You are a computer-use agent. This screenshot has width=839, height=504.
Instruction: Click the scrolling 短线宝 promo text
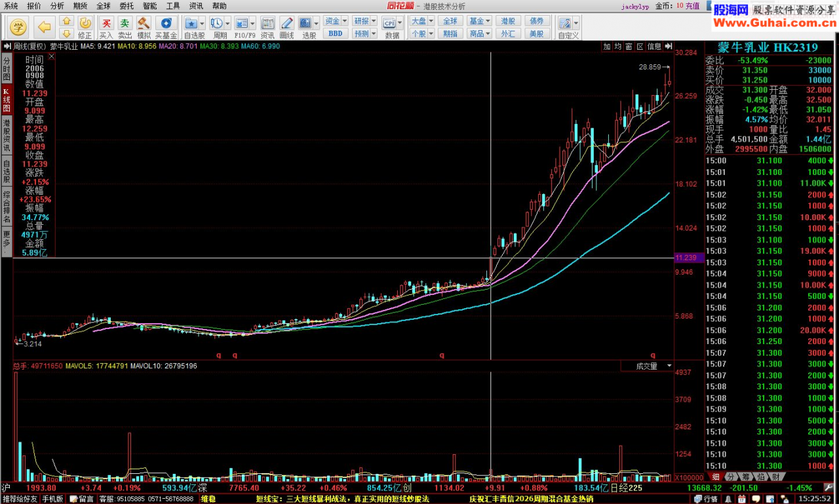pyautogui.click(x=342, y=499)
